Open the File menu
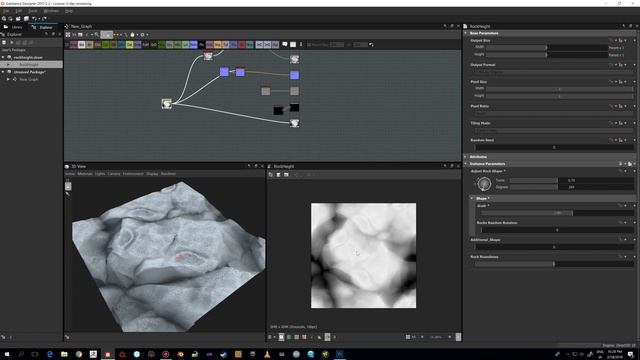Screen dimensions: 640x360 (6, 11)
